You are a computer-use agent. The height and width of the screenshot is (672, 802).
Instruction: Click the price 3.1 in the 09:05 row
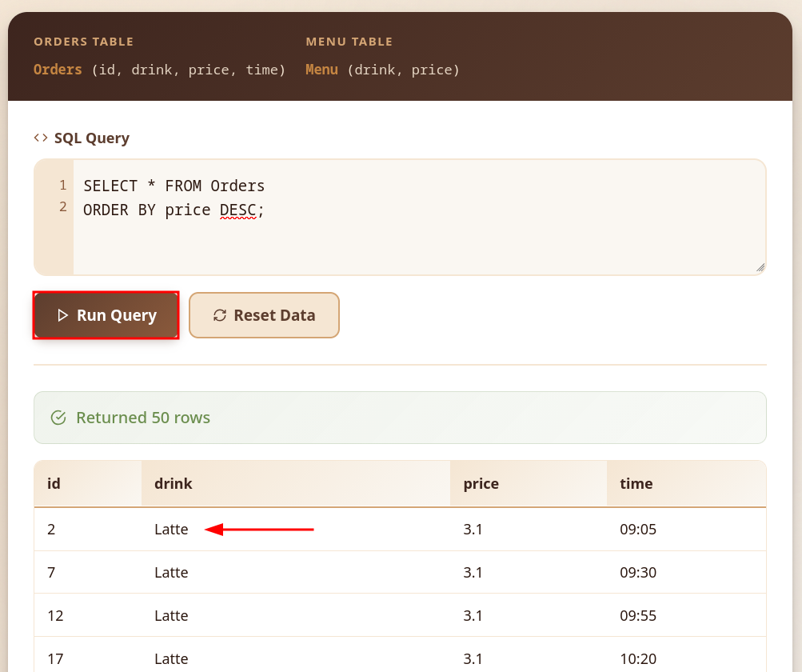[473, 530]
